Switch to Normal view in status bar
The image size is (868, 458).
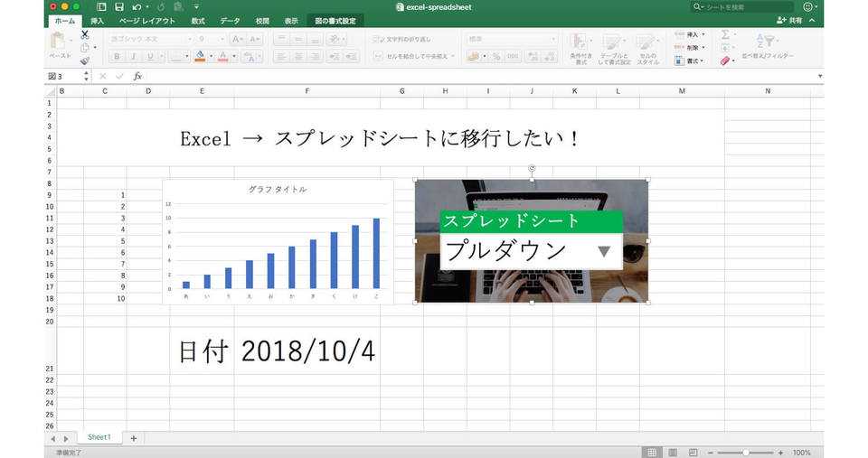coord(651,452)
